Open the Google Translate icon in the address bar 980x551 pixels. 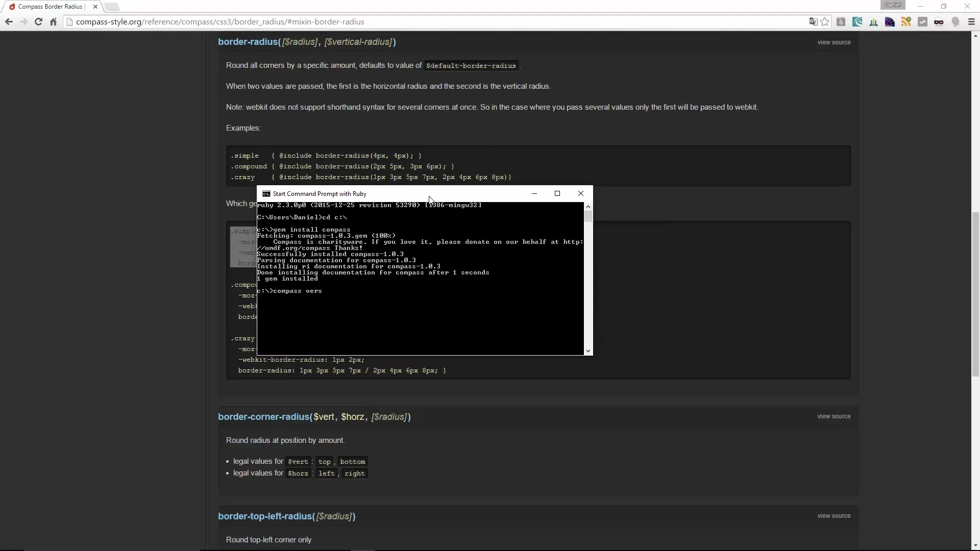pyautogui.click(x=813, y=22)
